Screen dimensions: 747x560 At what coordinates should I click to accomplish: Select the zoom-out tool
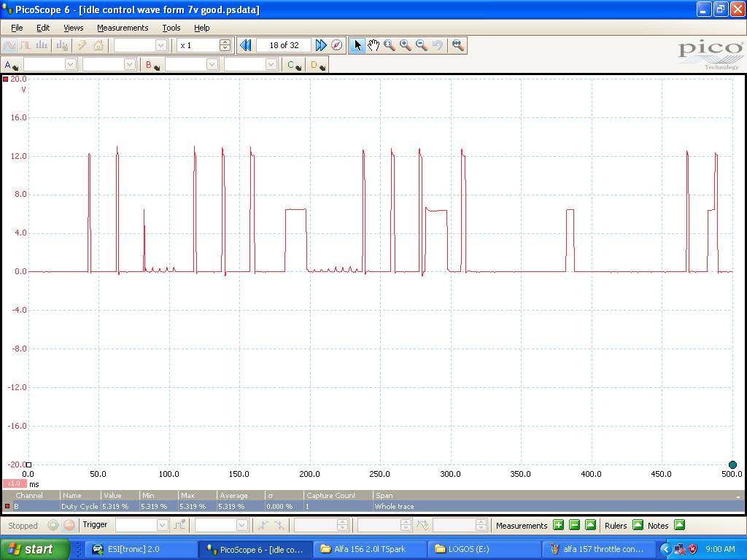[x=422, y=45]
